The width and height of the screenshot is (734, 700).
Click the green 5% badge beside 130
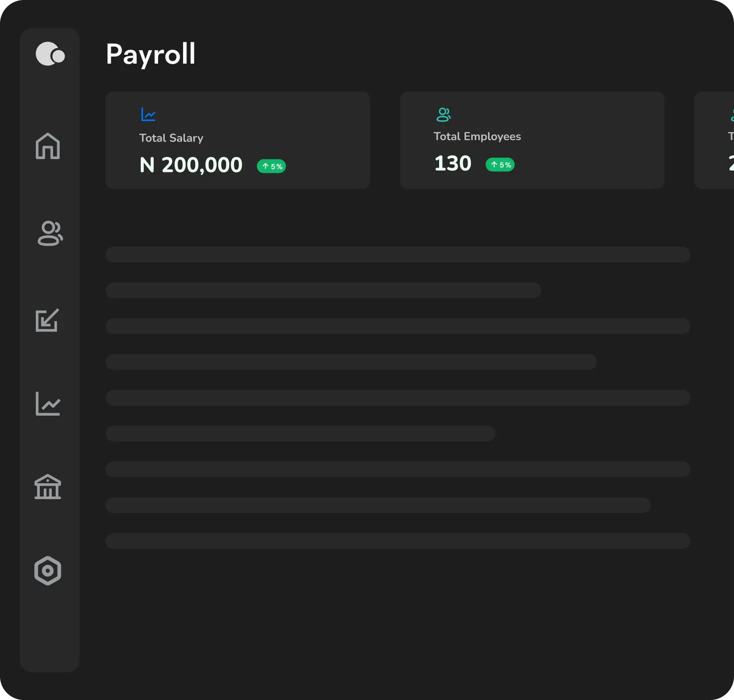(500, 165)
